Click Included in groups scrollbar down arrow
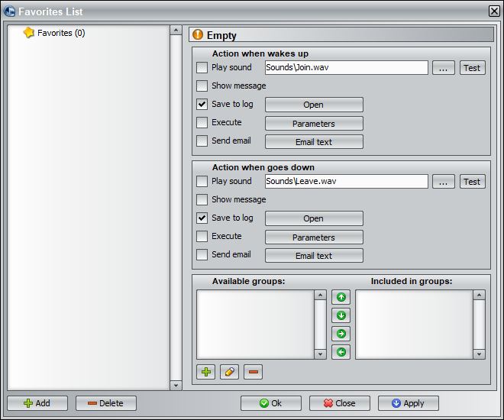The height and width of the screenshot is (420, 504). (x=480, y=354)
